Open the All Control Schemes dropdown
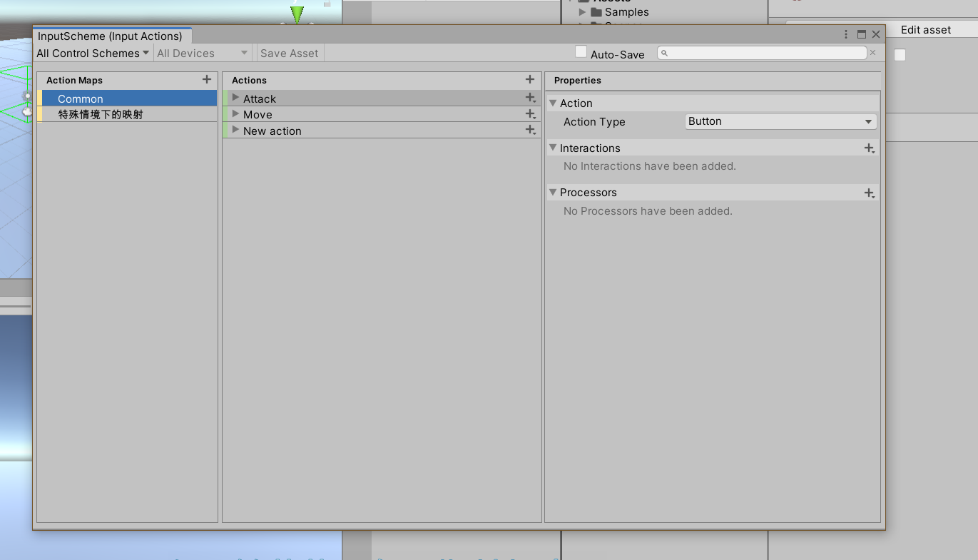This screenshot has height=560, width=978. 92,52
